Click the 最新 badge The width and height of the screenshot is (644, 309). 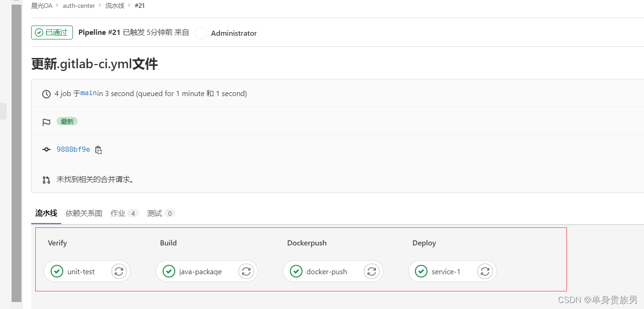click(x=67, y=122)
